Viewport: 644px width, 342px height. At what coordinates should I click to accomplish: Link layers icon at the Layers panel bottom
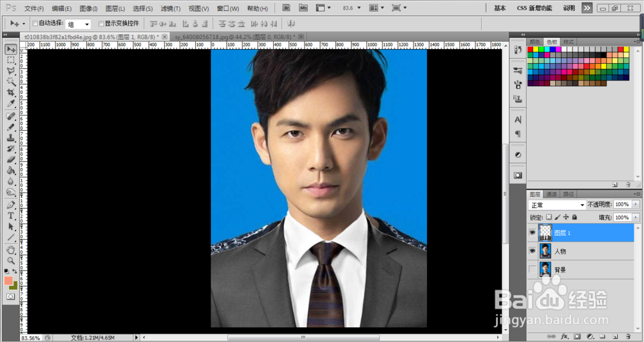point(552,336)
